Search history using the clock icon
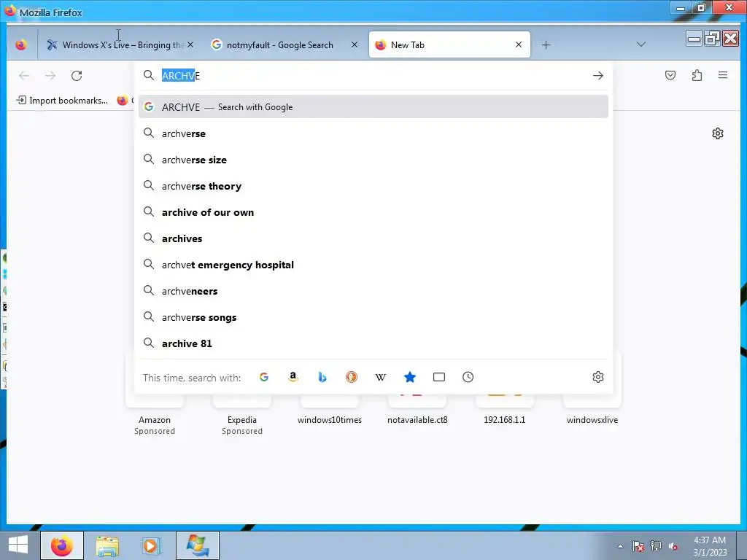747x560 pixels. (x=468, y=377)
